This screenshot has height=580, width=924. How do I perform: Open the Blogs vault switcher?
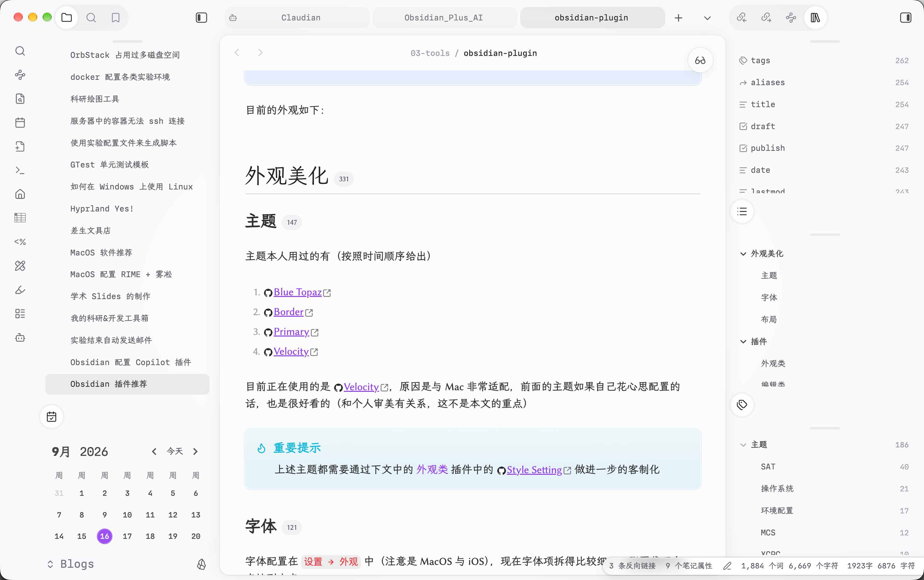[x=71, y=564]
